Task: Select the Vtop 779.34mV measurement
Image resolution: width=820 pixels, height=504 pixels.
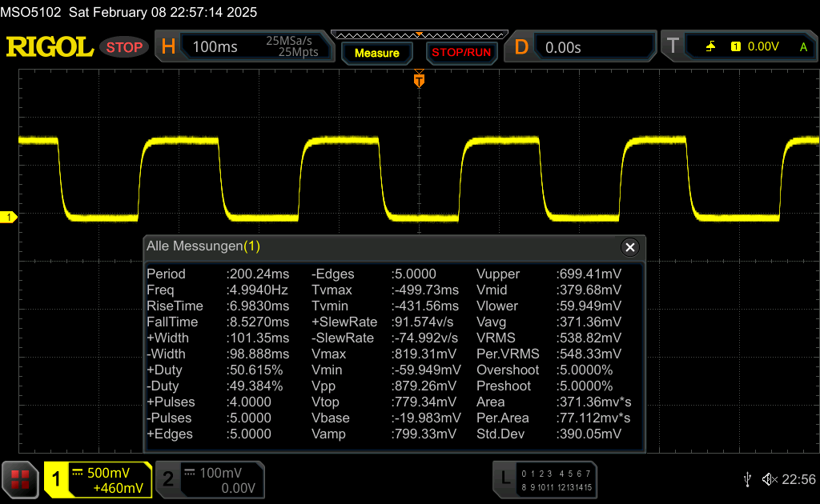Action: [x=384, y=402]
